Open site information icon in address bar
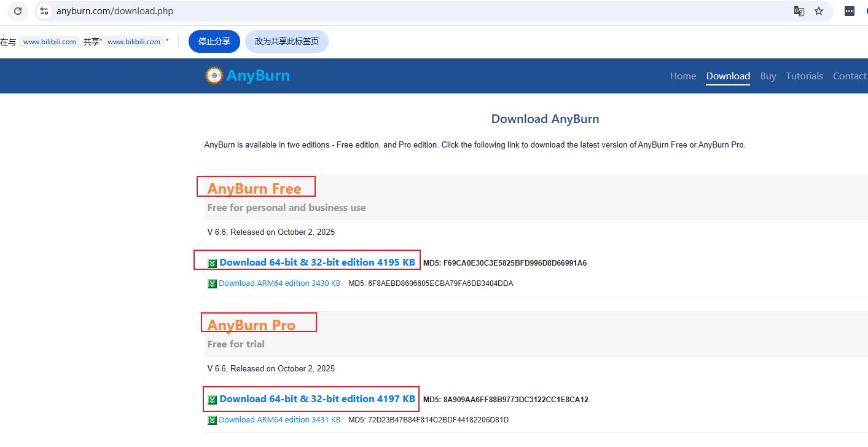Viewport: 868px width, 447px height. point(44,11)
